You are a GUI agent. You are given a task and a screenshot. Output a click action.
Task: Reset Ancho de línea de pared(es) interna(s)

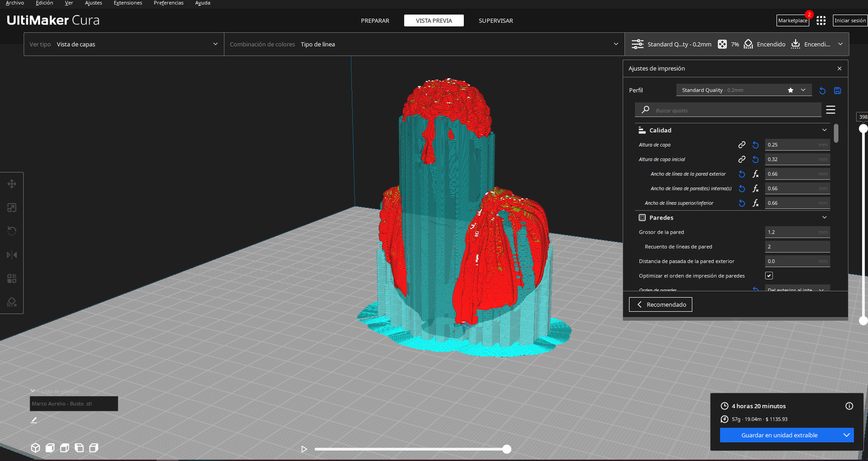742,188
